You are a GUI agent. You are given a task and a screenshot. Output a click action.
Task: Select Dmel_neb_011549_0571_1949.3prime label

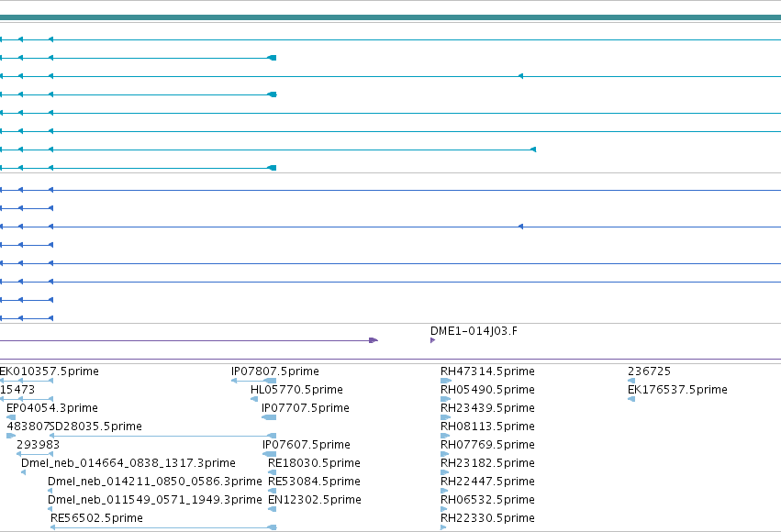tap(155, 500)
